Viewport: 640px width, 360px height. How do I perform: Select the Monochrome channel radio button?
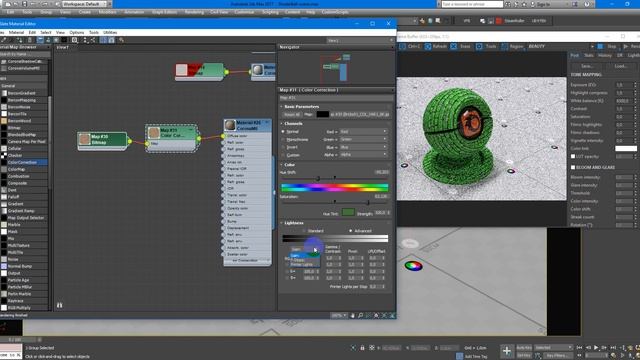[283, 140]
